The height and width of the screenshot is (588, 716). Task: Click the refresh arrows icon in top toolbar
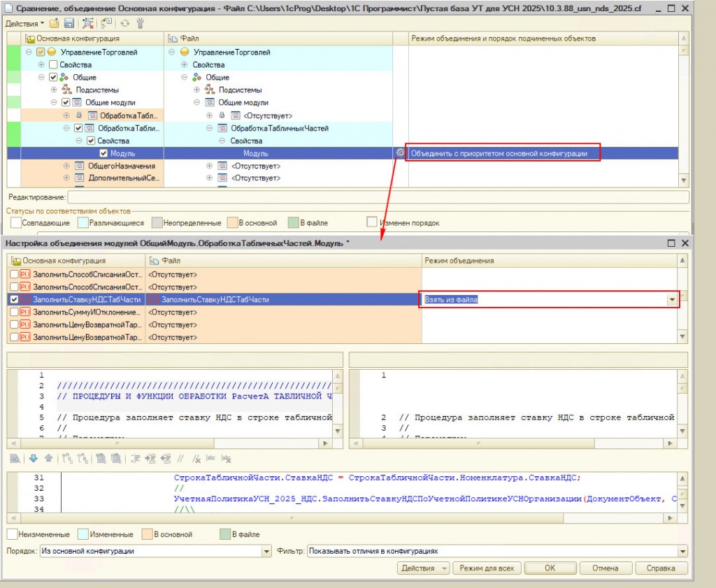(x=125, y=23)
